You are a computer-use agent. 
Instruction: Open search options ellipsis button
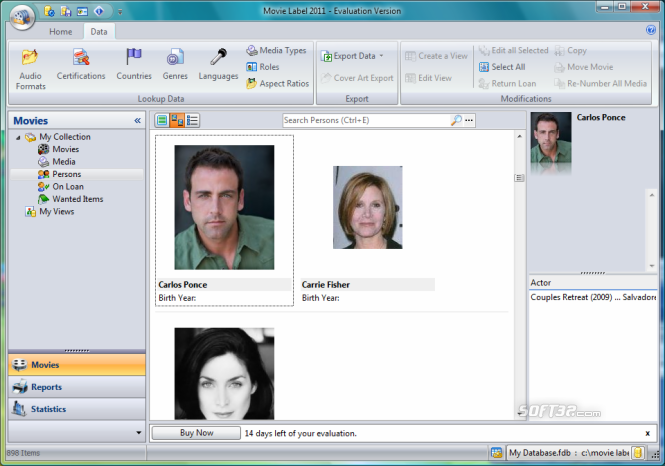click(x=469, y=120)
